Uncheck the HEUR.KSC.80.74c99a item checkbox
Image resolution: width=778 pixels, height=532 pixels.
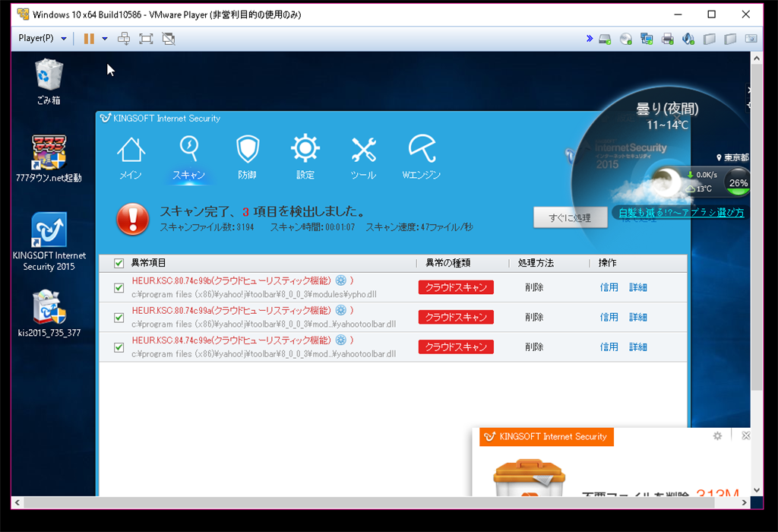pos(119,317)
